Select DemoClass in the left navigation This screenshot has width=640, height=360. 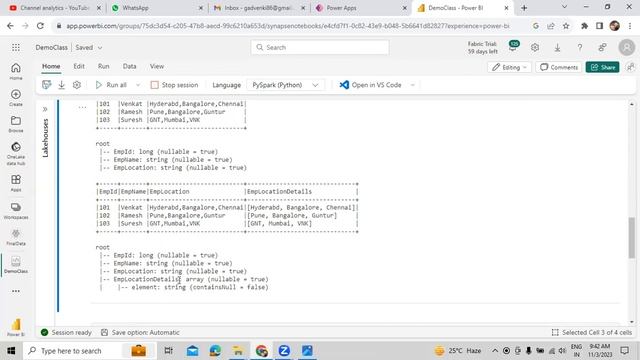point(16,265)
